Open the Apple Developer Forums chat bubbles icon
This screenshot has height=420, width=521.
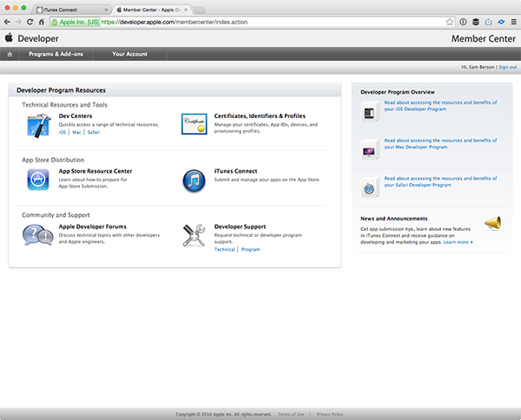pyautogui.click(x=38, y=235)
